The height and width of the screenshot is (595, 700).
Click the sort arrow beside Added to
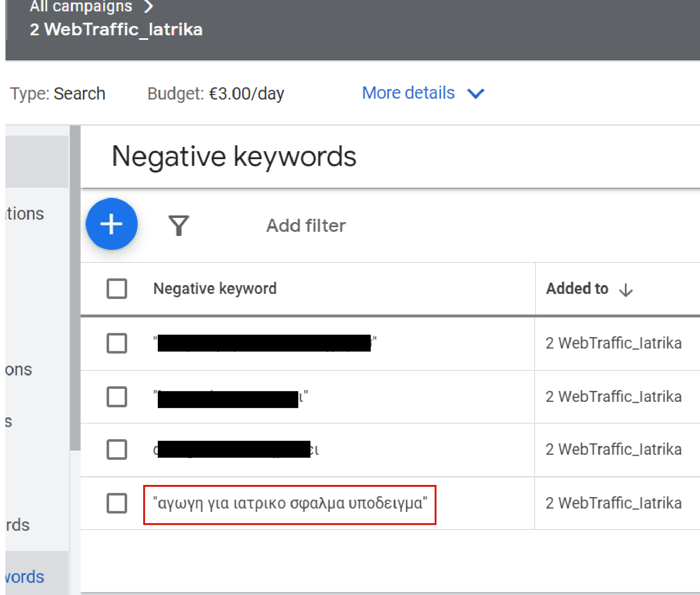point(626,290)
